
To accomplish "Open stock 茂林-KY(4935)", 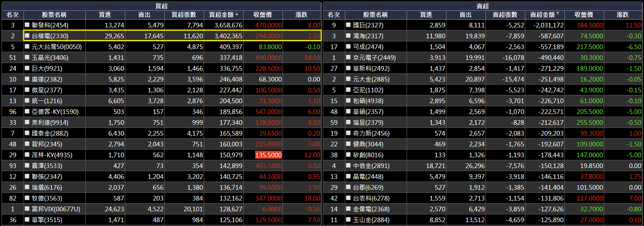I will [x=52, y=155].
